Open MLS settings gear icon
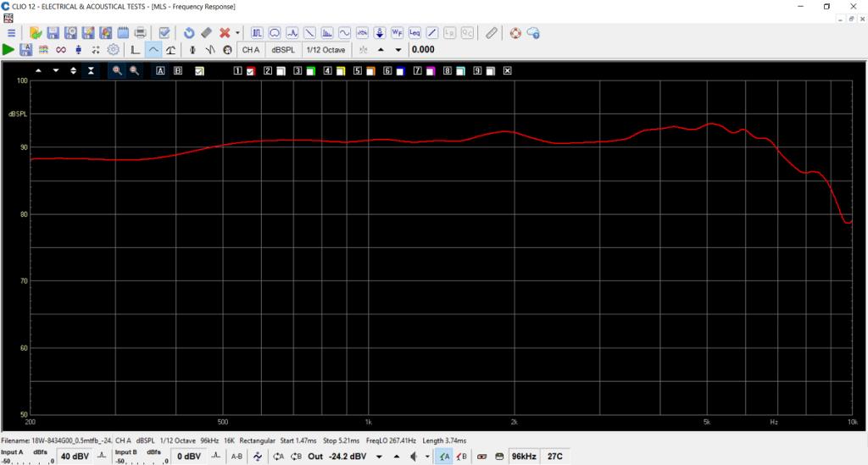 pos(114,50)
